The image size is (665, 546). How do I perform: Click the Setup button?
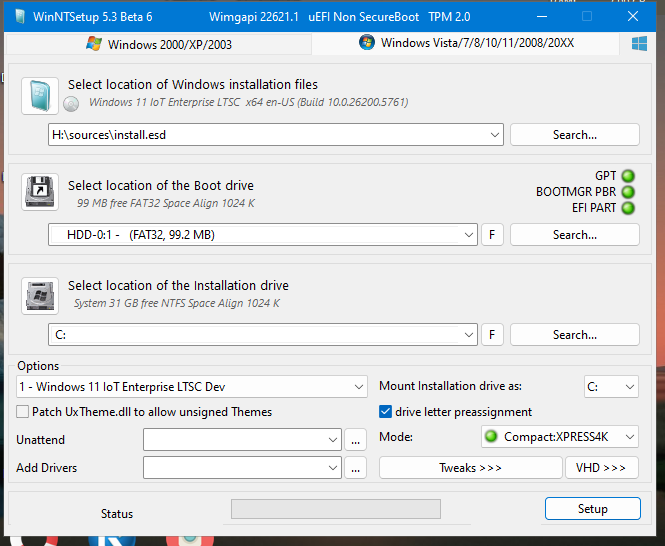tap(592, 509)
